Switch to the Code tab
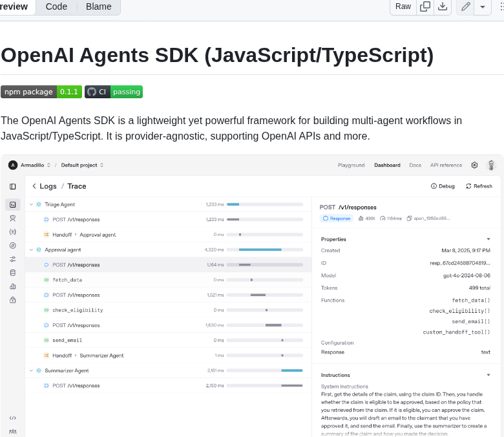 tap(56, 6)
